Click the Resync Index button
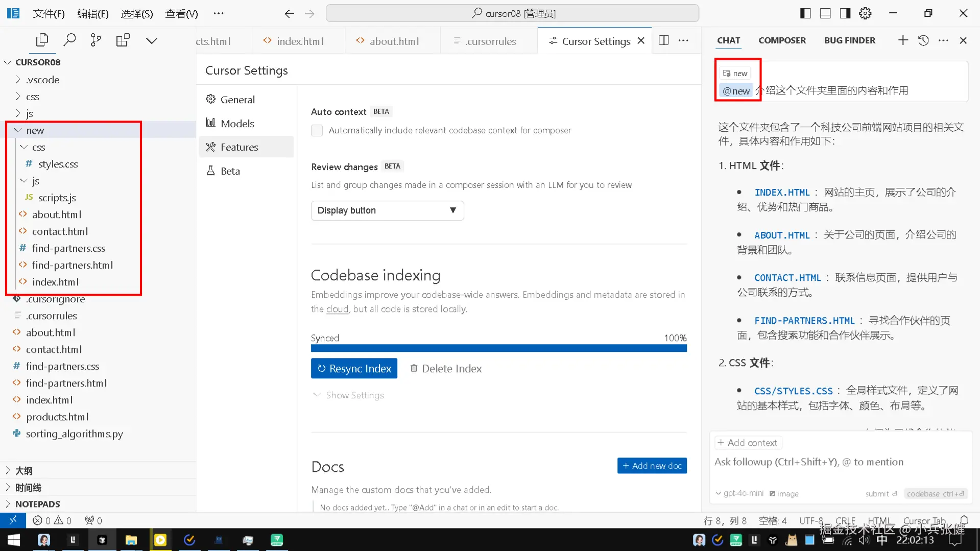980x551 pixels. click(x=354, y=368)
